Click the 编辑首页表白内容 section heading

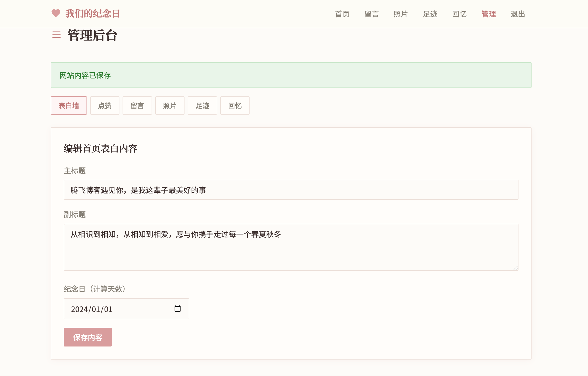click(x=101, y=149)
